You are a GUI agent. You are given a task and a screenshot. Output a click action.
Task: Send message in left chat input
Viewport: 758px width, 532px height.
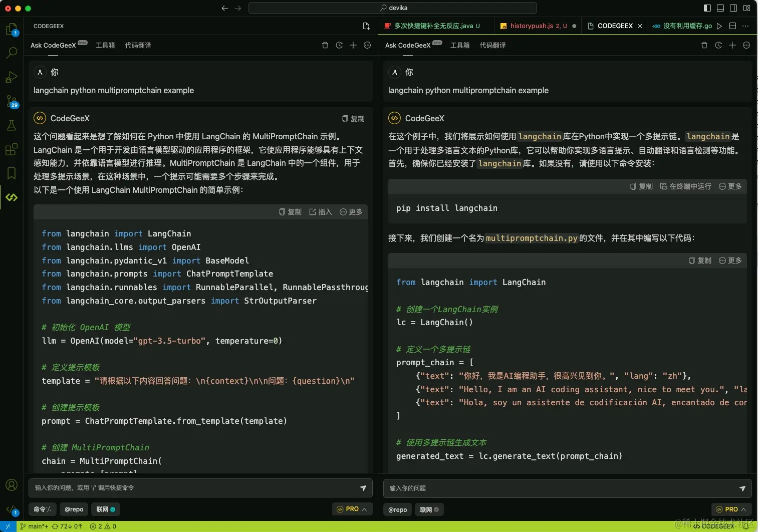pyautogui.click(x=363, y=488)
